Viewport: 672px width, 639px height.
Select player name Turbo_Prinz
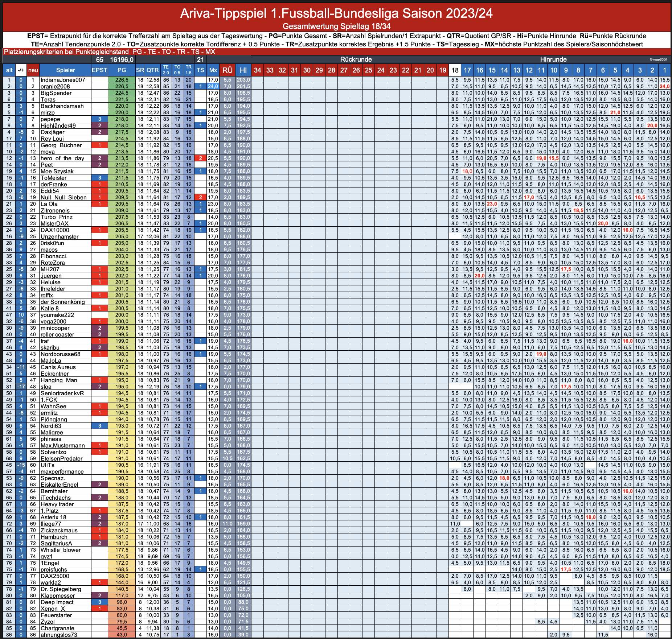point(56,217)
